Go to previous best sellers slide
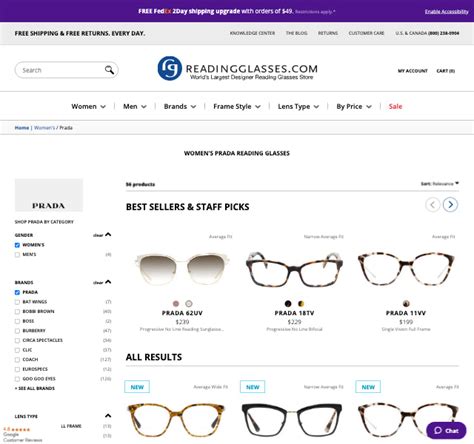Viewport: 474px width, 444px height. [433, 204]
